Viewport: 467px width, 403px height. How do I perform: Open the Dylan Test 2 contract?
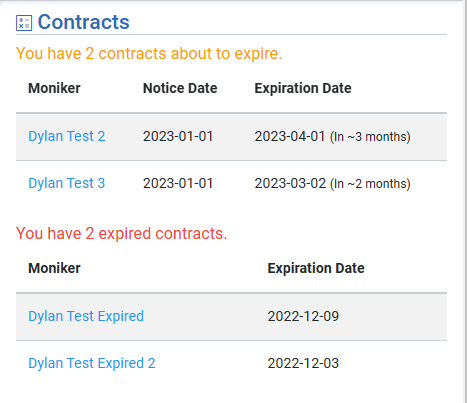pos(67,136)
